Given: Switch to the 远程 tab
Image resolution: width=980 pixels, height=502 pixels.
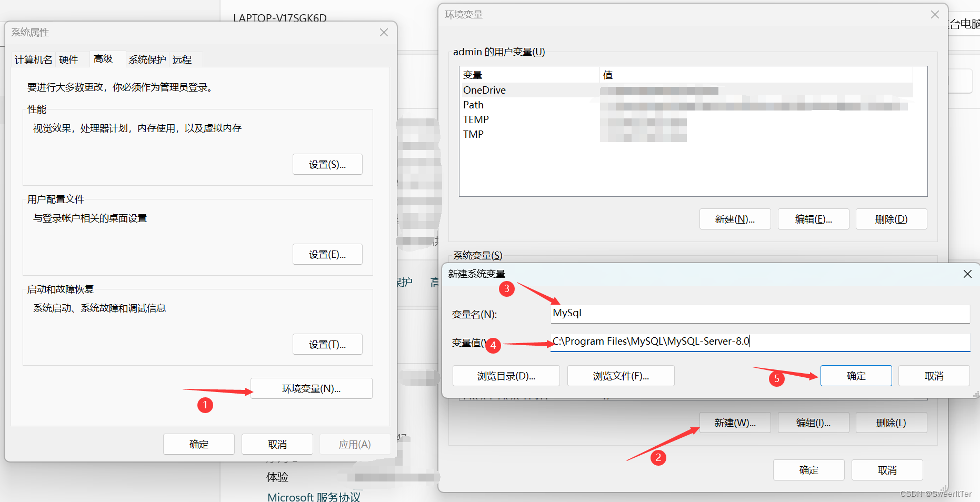Looking at the screenshot, I should pyautogui.click(x=183, y=59).
